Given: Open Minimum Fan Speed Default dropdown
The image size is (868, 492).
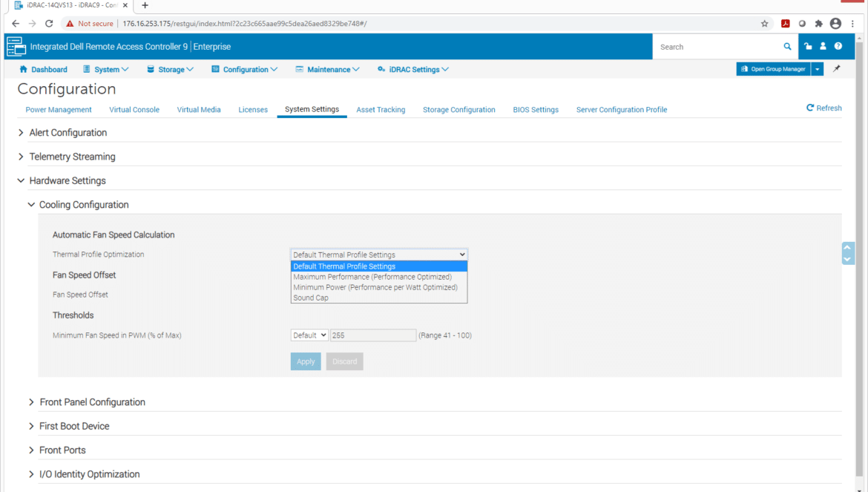Looking at the screenshot, I should coord(309,335).
